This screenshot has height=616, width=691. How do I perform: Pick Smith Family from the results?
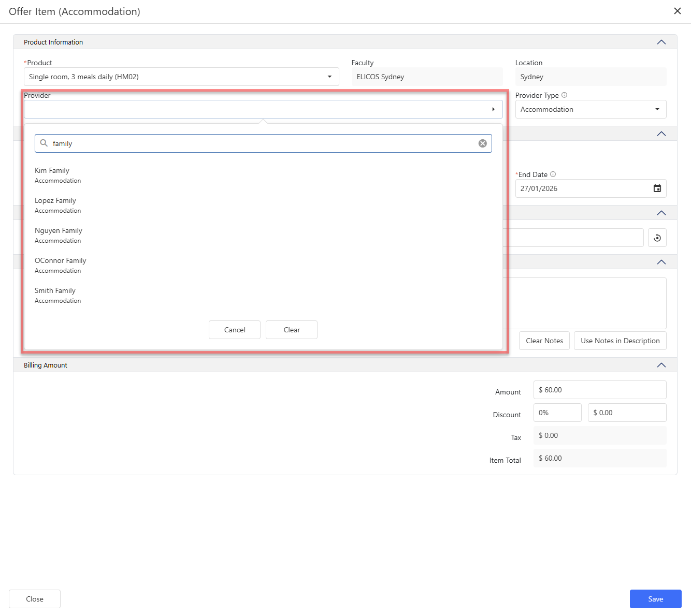point(55,291)
